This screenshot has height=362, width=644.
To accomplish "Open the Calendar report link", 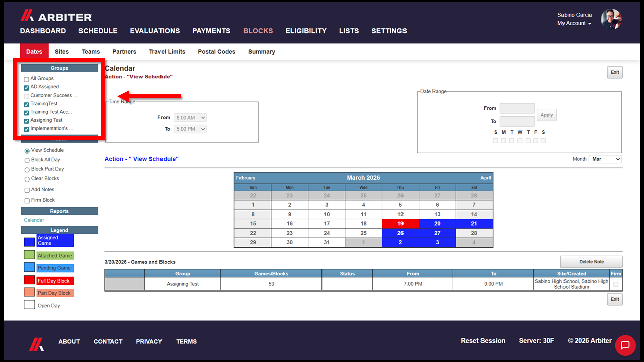I will click(x=34, y=220).
